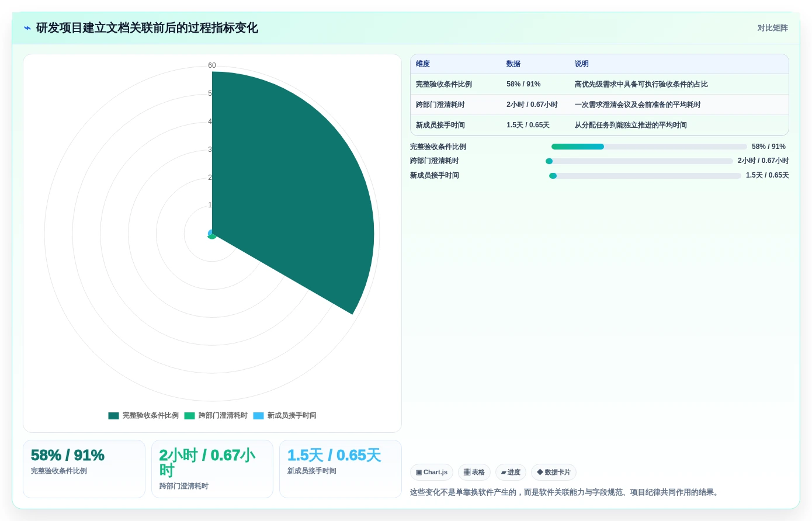812x521 pixels.
Task: Click the 数据卡片 tag chip
Action: click(554, 473)
